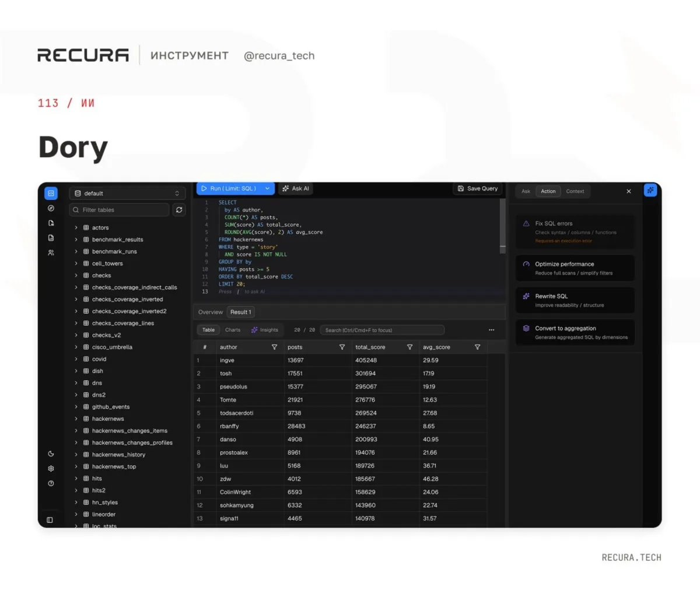The width and height of the screenshot is (700, 601).
Task: Expand the hackernews_history table
Action: [x=76, y=455]
